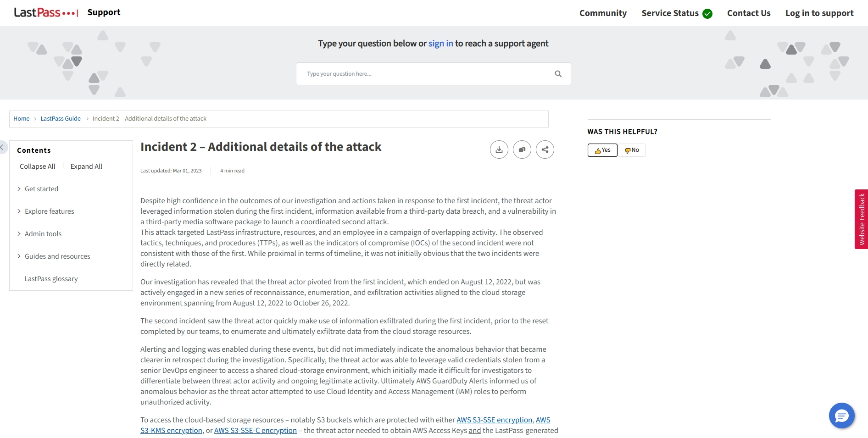Open the article comments icon

pyautogui.click(x=522, y=150)
